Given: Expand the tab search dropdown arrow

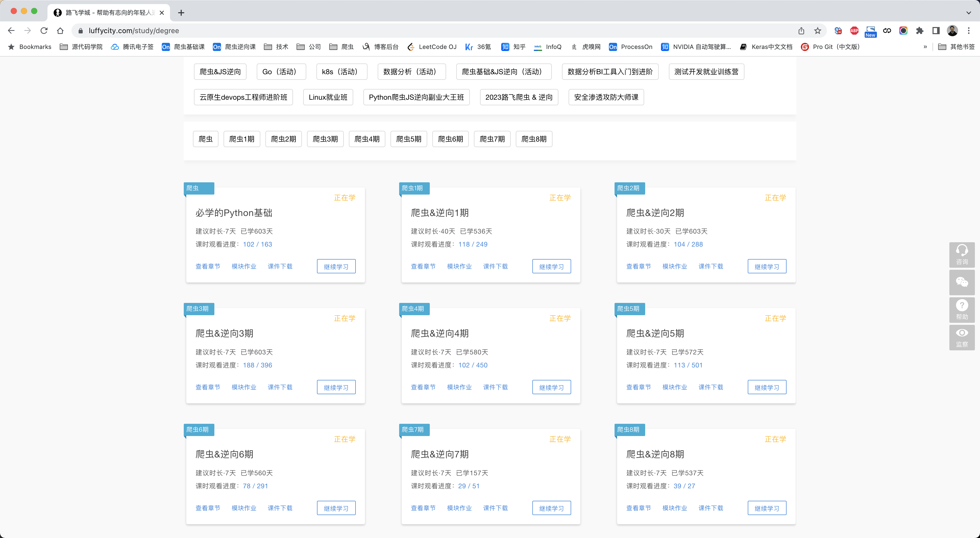Looking at the screenshot, I should (x=968, y=12).
